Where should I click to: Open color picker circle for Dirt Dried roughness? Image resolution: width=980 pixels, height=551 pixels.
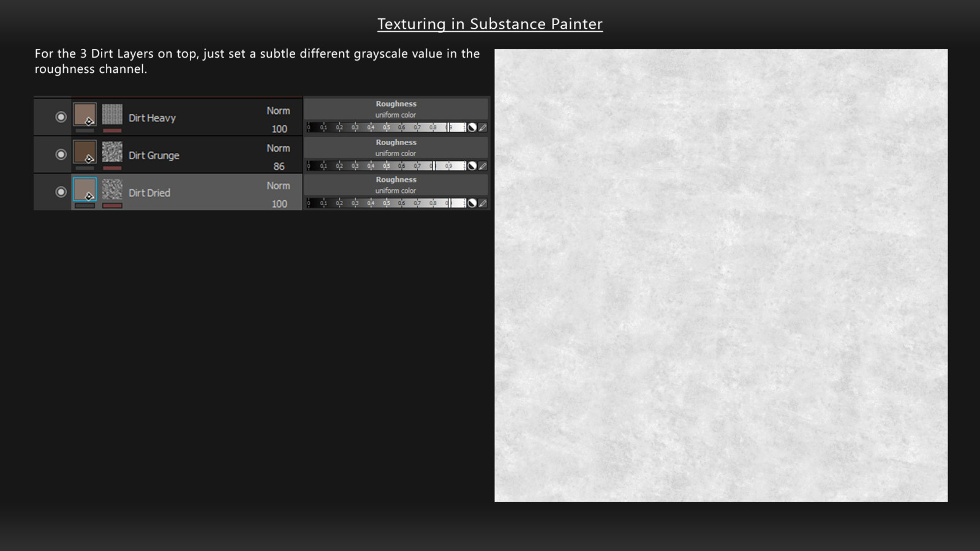[x=472, y=203]
